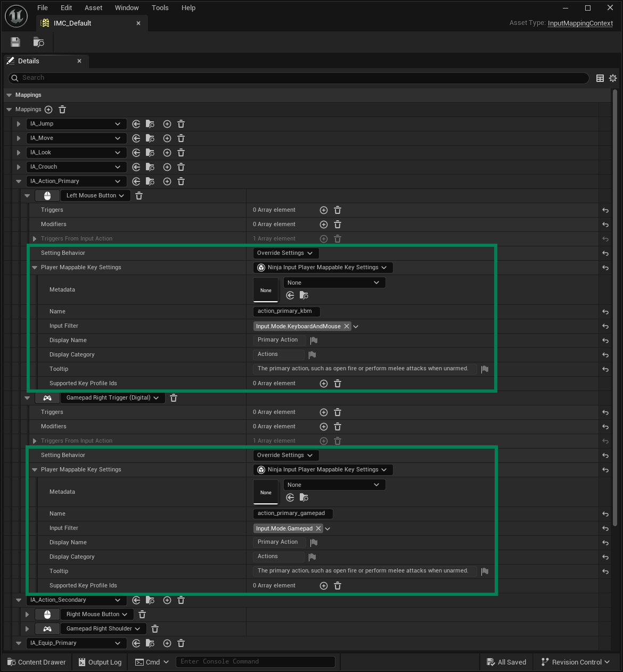Delete the Left Mouse Button key mapping
Screen dimensions: 623x672
click(138, 195)
